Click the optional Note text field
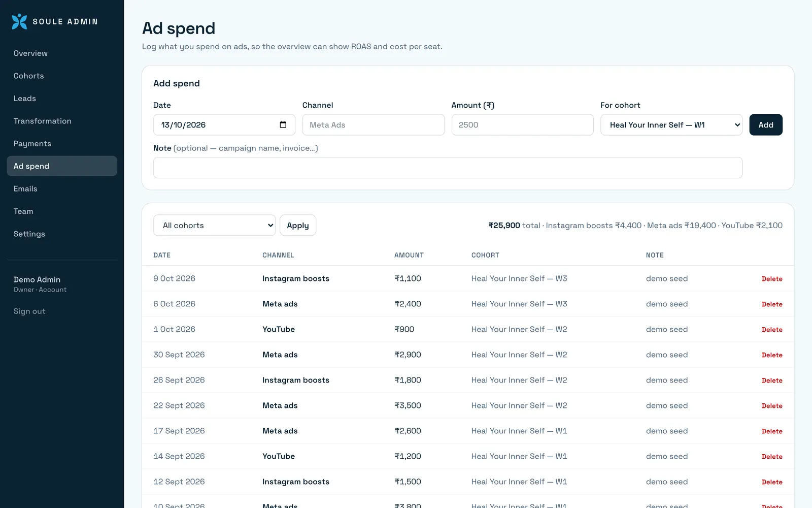The image size is (812, 508). (448, 168)
